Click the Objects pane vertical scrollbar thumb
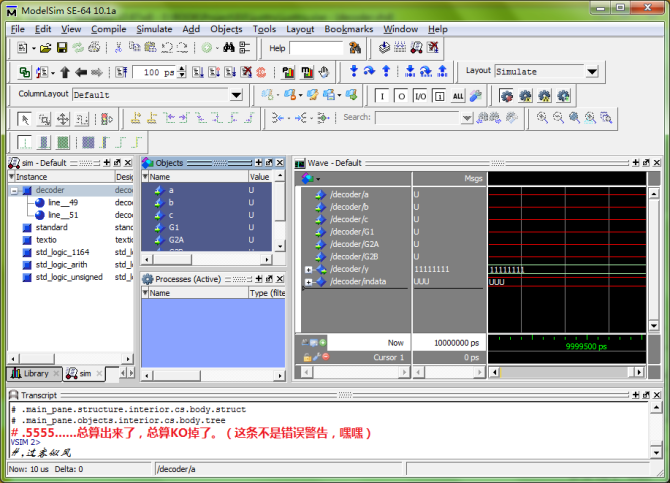Viewport: 670px width, 483px height. 280,202
